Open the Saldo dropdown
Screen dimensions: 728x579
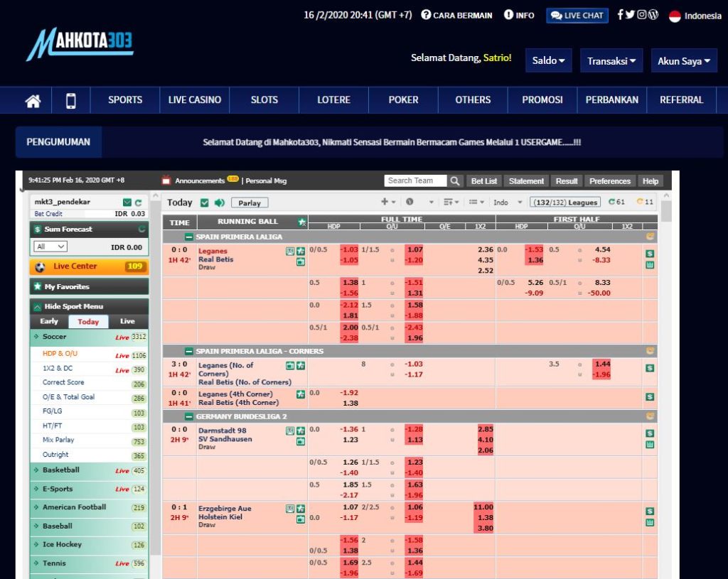[548, 61]
